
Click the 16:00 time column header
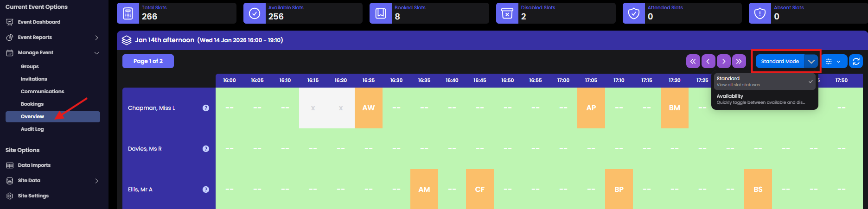(230, 80)
